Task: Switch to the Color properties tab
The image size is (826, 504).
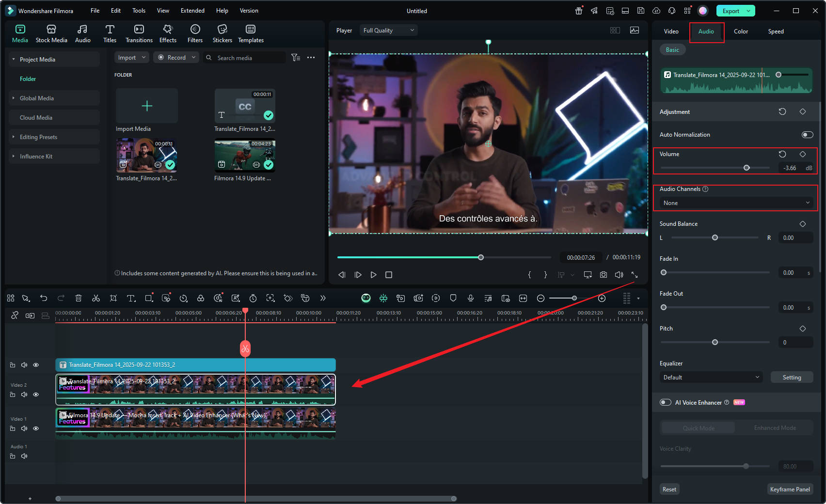Action: click(x=741, y=31)
